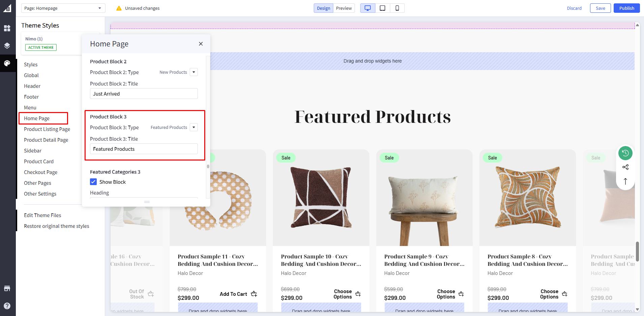Viewport: 644px width, 316px height.
Task: Switch to mobile preview icon
Action: tap(397, 8)
